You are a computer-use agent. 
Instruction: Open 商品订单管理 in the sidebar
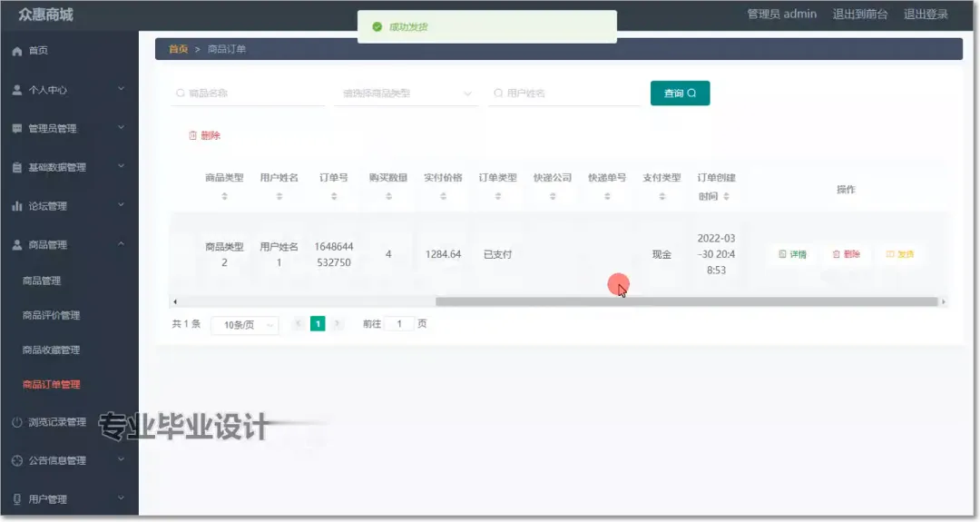coord(51,385)
